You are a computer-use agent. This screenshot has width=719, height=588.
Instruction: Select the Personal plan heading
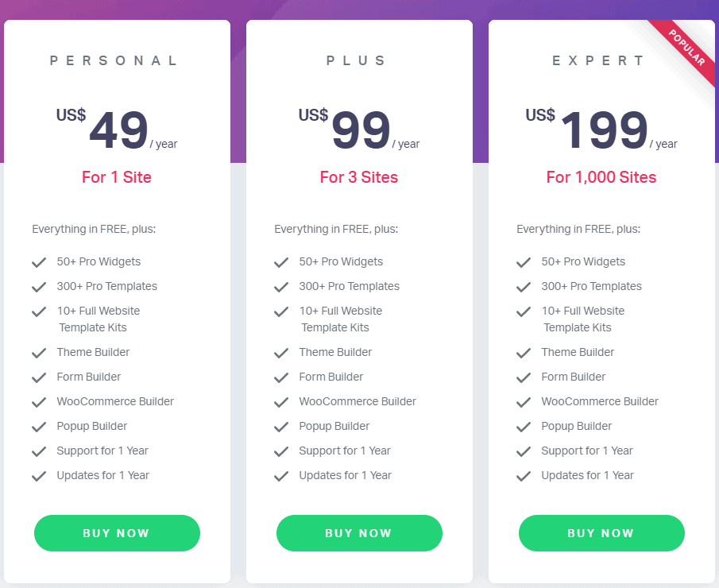click(114, 60)
